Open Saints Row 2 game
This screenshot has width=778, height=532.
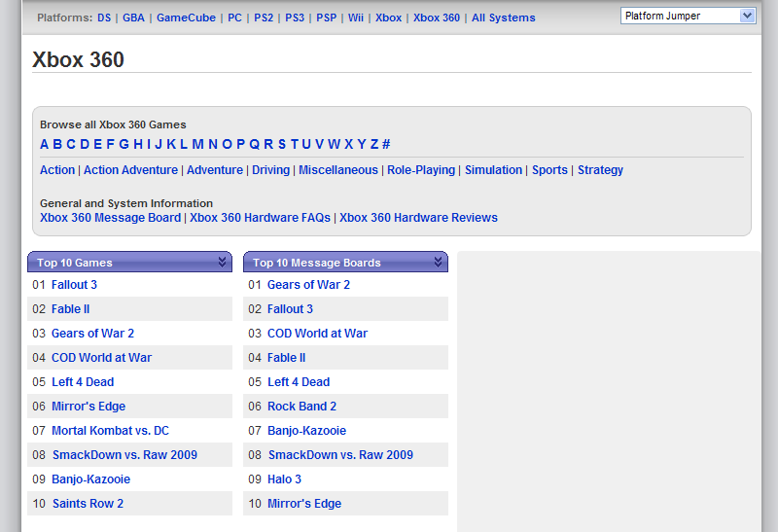coord(88,504)
